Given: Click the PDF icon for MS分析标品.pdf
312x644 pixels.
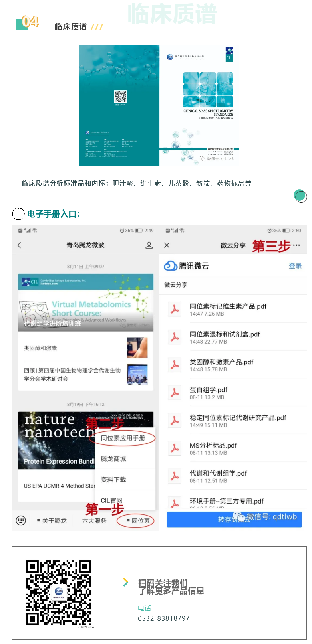Looking at the screenshot, I should [x=175, y=448].
